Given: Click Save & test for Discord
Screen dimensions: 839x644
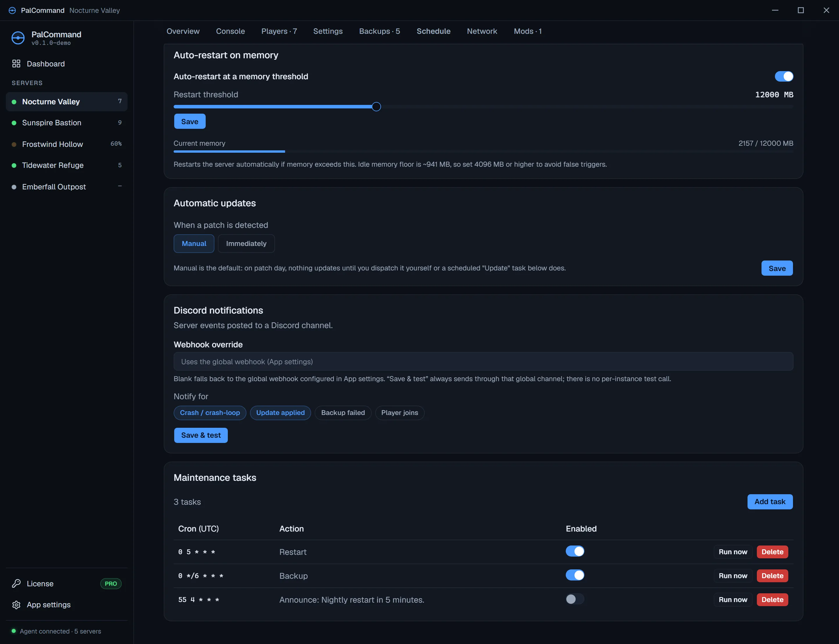Looking at the screenshot, I should point(201,435).
